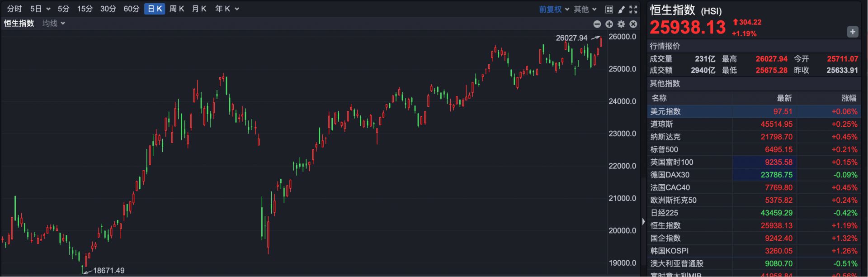Open 纳斯达克 in the index list
Screen dimensions: 868x277
click(x=665, y=137)
